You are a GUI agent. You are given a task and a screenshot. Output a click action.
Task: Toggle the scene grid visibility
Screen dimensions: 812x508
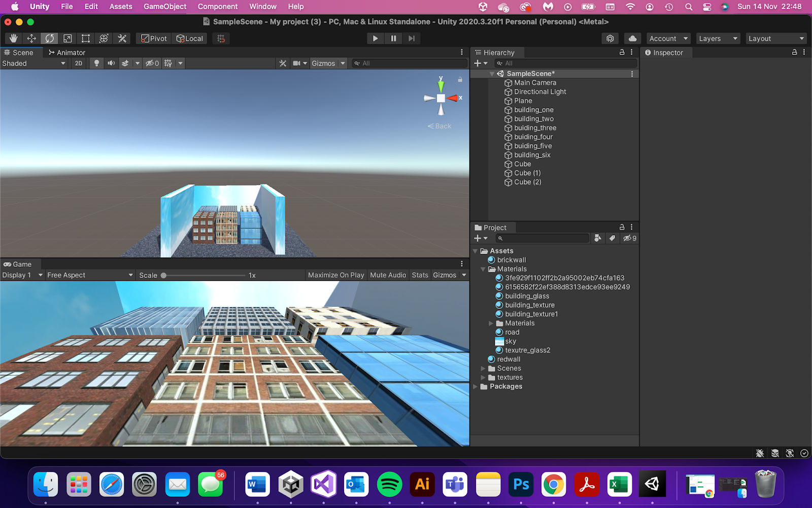(x=168, y=63)
